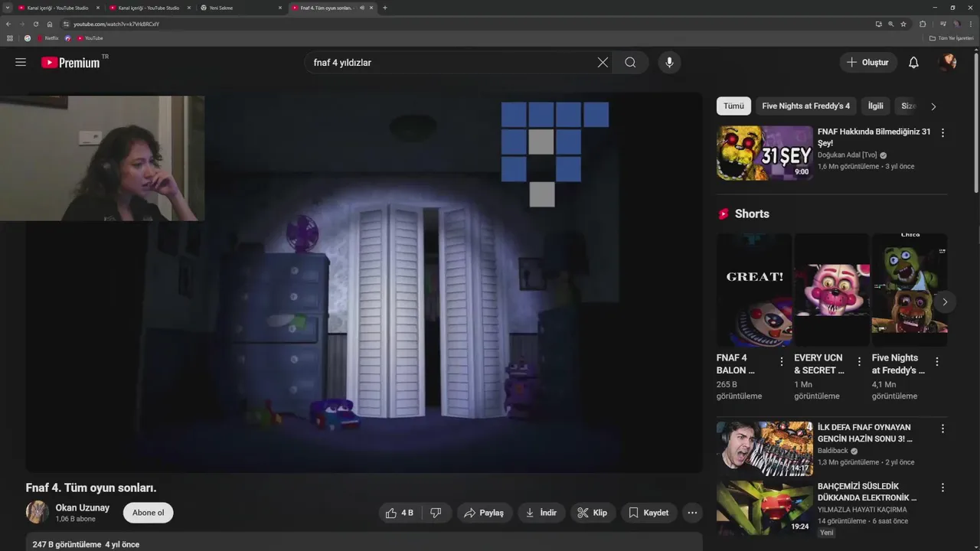Open the apps grid in bookmarks bar

click(x=10, y=38)
